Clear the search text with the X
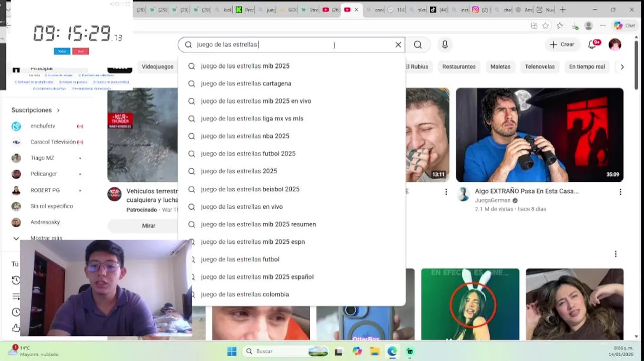Screen dimensions: 644x361 [x=398, y=45]
